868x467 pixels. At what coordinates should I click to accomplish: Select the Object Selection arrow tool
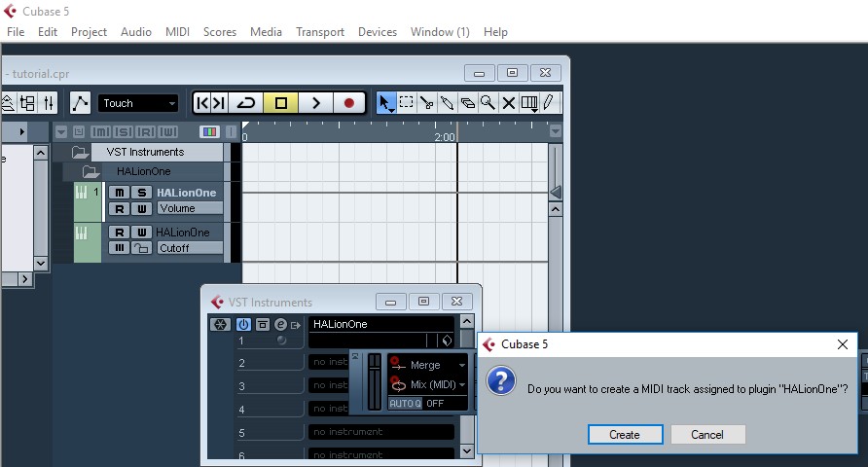coord(385,103)
